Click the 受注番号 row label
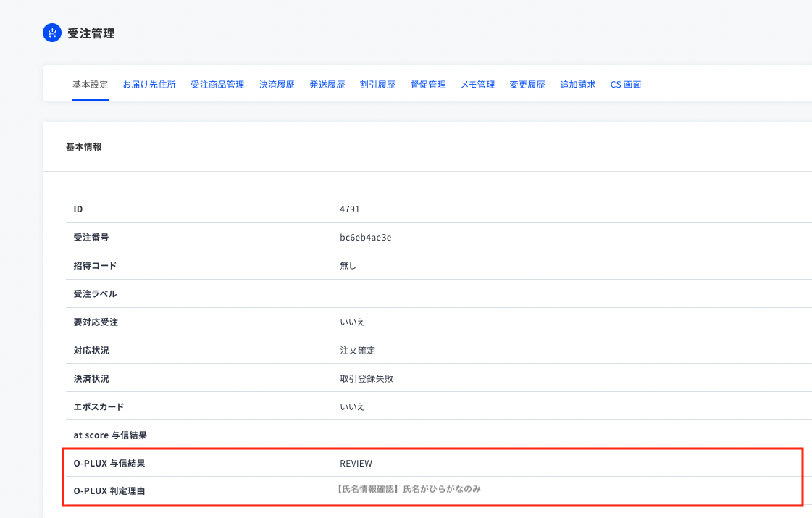 point(91,237)
